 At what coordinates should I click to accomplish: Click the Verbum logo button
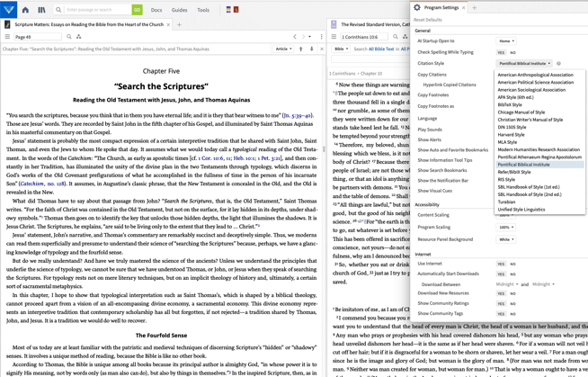8,9
